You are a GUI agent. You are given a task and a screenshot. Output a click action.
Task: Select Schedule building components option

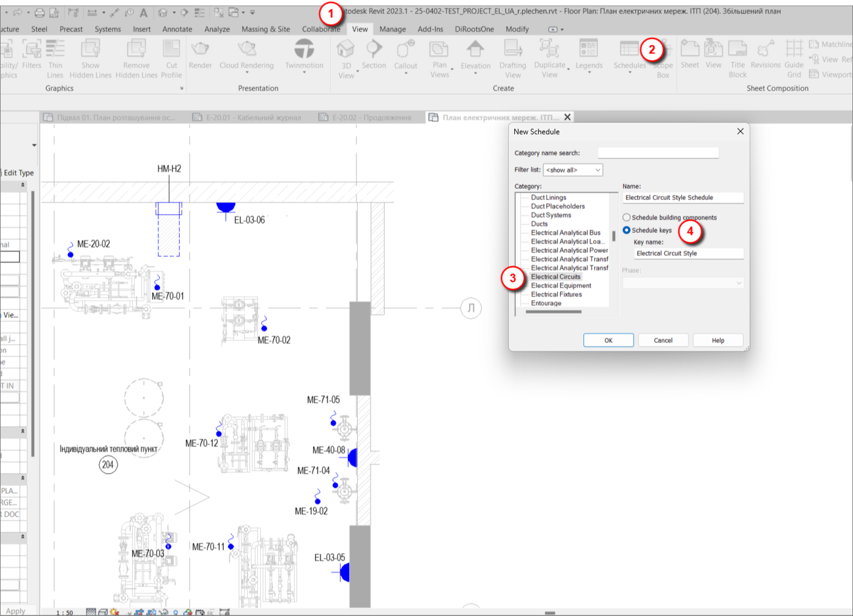tap(627, 218)
